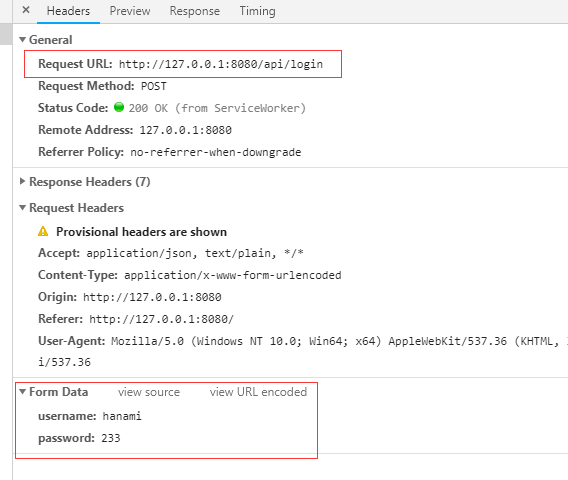The image size is (568, 480).
Task: Close the request details panel
Action: tap(26, 10)
